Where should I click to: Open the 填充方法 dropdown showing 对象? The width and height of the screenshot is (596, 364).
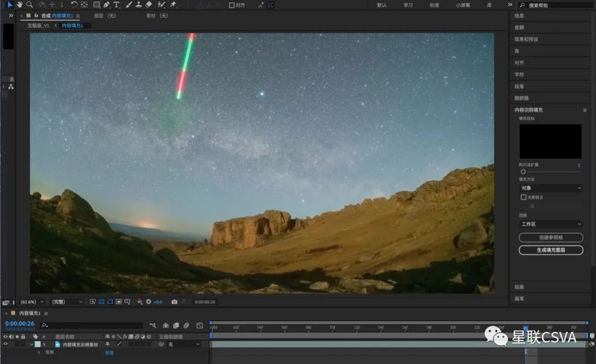click(x=551, y=188)
